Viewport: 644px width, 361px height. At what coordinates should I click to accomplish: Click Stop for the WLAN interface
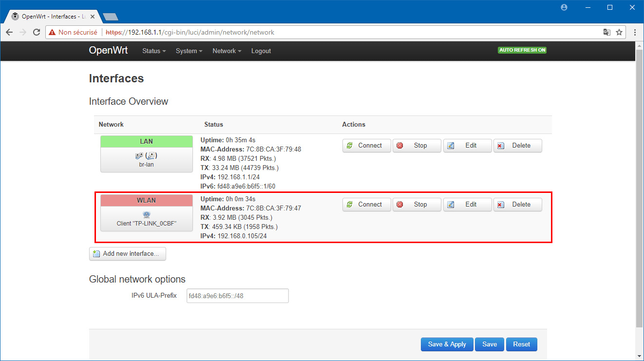(x=417, y=205)
